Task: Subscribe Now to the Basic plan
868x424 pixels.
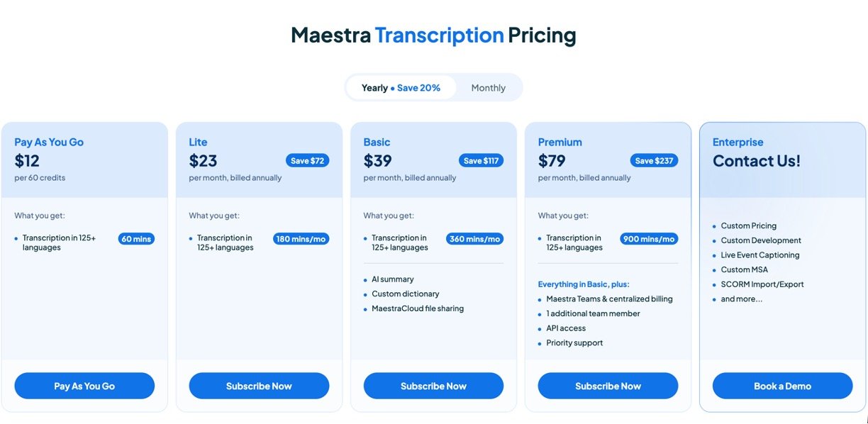Action: 433,386
